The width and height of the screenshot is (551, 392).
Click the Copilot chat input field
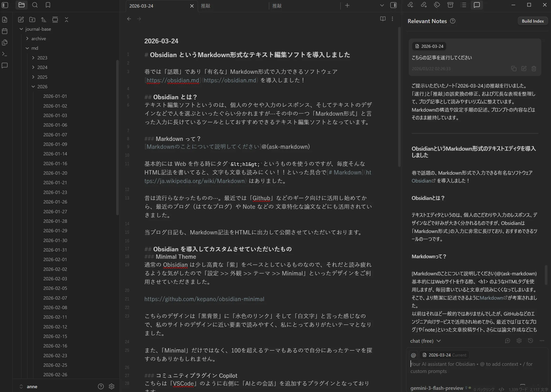point(471,367)
